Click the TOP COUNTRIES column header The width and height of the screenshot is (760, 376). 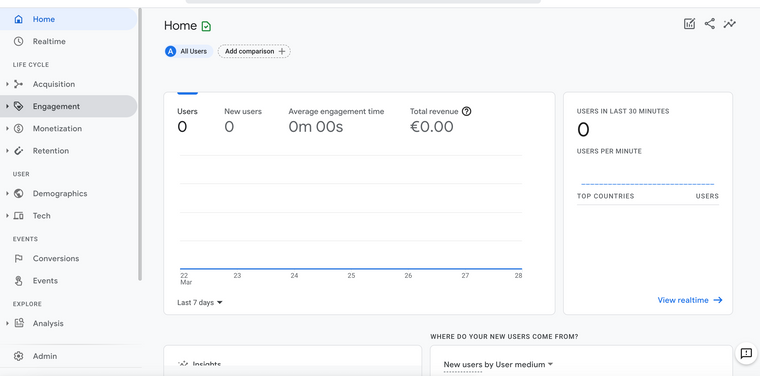(x=605, y=196)
